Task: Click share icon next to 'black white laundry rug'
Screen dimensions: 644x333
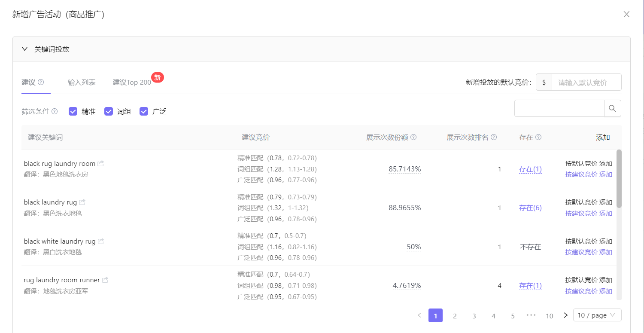Action: [x=101, y=241]
